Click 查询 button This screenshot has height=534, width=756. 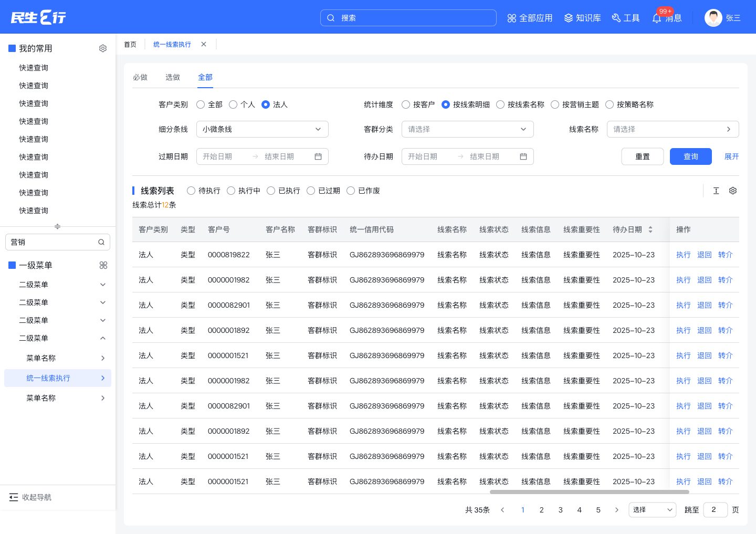pyautogui.click(x=691, y=156)
